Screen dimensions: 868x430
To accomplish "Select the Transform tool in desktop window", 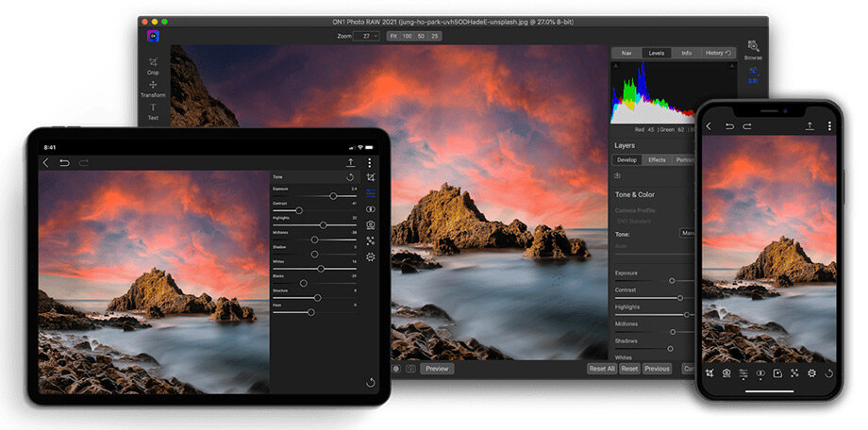I will [153, 89].
